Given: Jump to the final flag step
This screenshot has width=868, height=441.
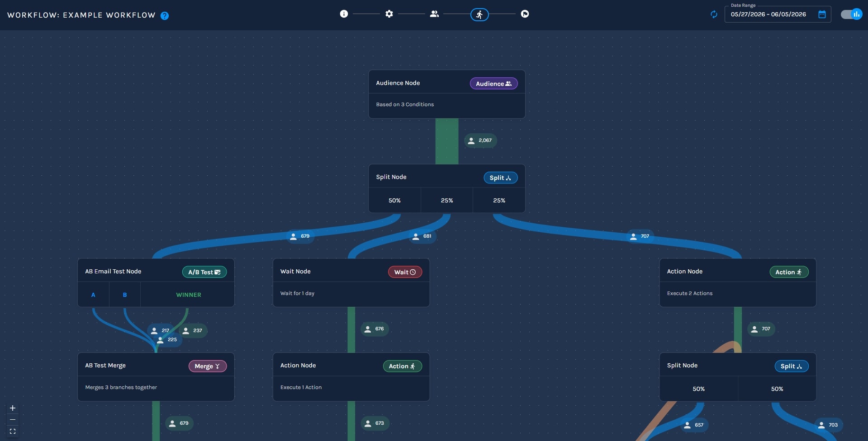Looking at the screenshot, I should click(x=525, y=14).
